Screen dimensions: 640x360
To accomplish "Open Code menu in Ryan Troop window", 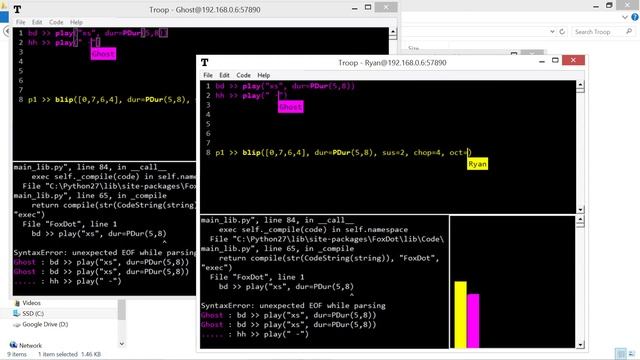I will pyautogui.click(x=243, y=75).
